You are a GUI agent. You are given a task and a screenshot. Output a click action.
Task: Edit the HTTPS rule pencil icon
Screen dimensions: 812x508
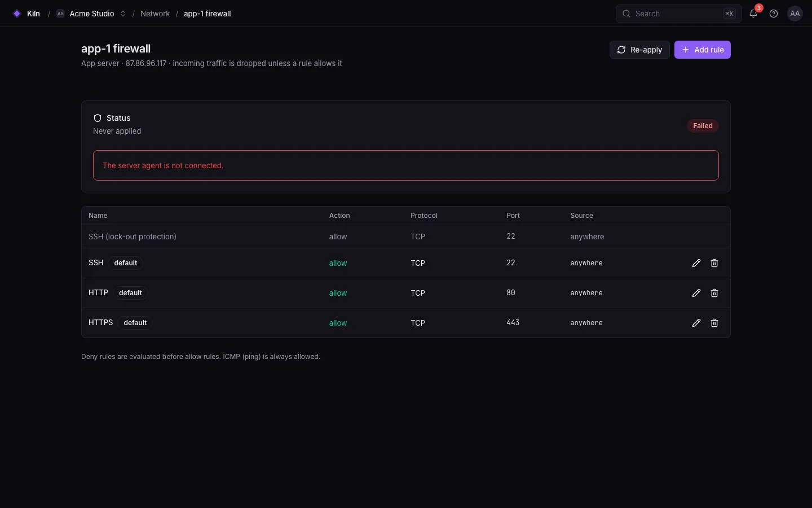pyautogui.click(x=696, y=323)
